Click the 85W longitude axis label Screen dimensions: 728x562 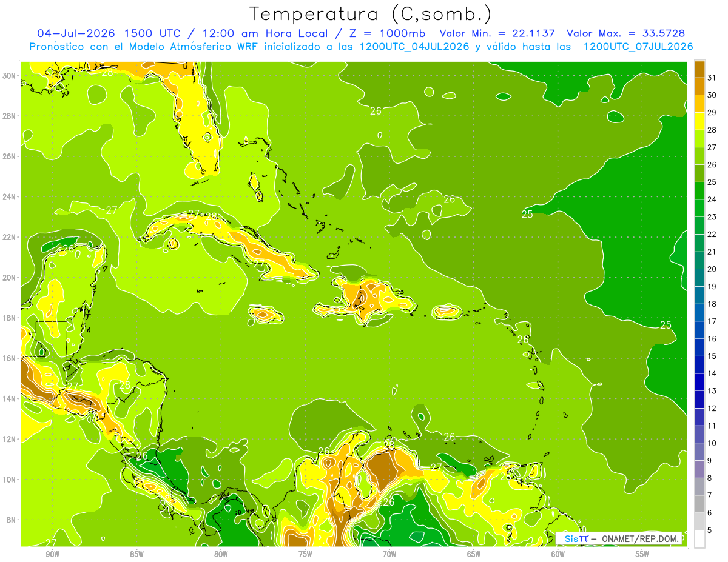(x=136, y=555)
